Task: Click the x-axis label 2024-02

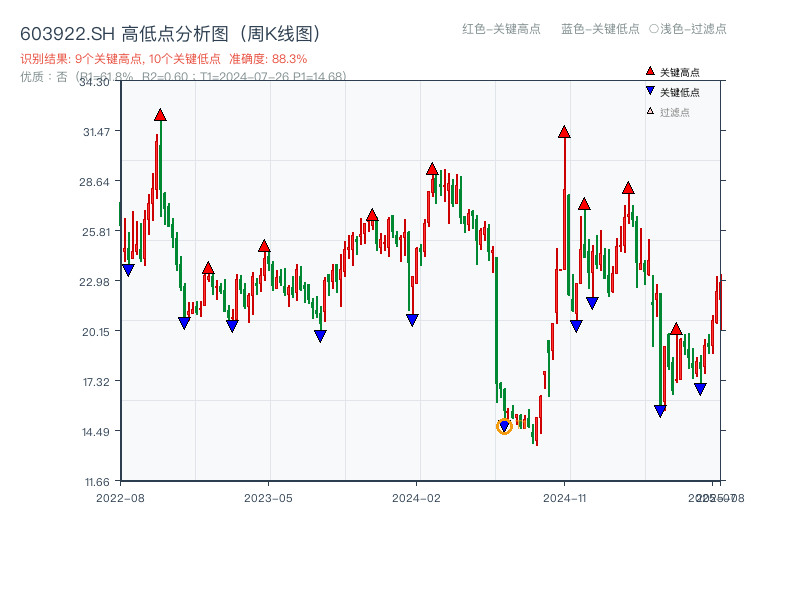Action: (x=416, y=498)
